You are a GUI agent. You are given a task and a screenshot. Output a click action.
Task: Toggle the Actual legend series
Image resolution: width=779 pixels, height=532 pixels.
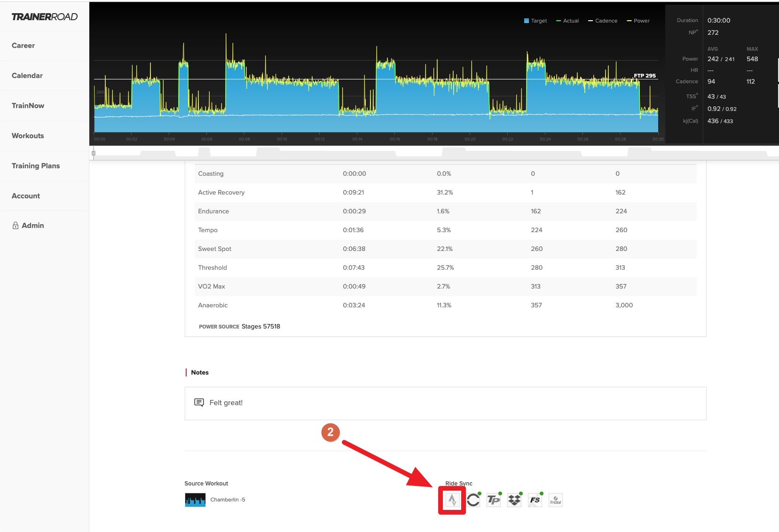pyautogui.click(x=567, y=21)
